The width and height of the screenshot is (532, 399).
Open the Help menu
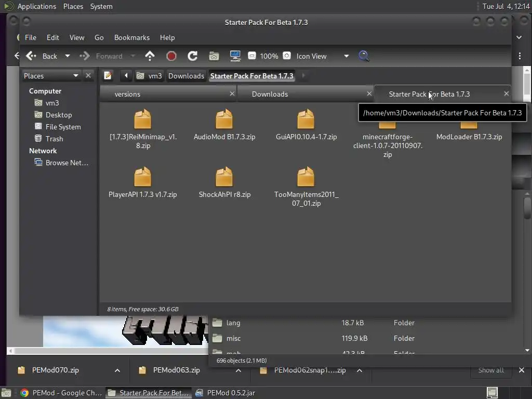[x=167, y=37]
